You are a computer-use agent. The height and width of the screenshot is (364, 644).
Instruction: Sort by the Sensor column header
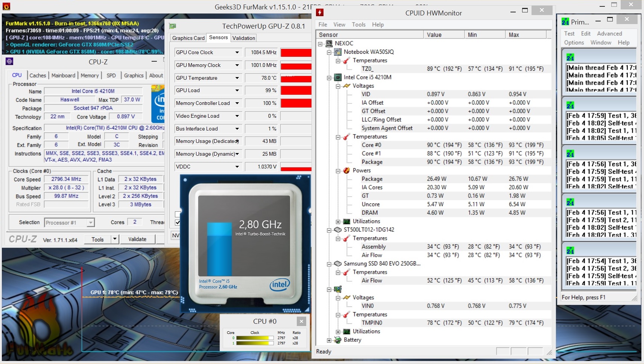[x=370, y=35]
